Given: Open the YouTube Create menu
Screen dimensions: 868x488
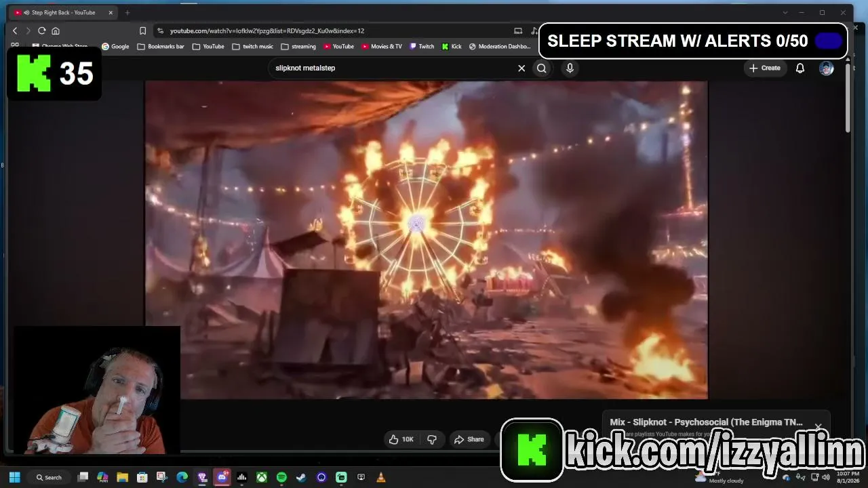Looking at the screenshot, I should point(764,68).
